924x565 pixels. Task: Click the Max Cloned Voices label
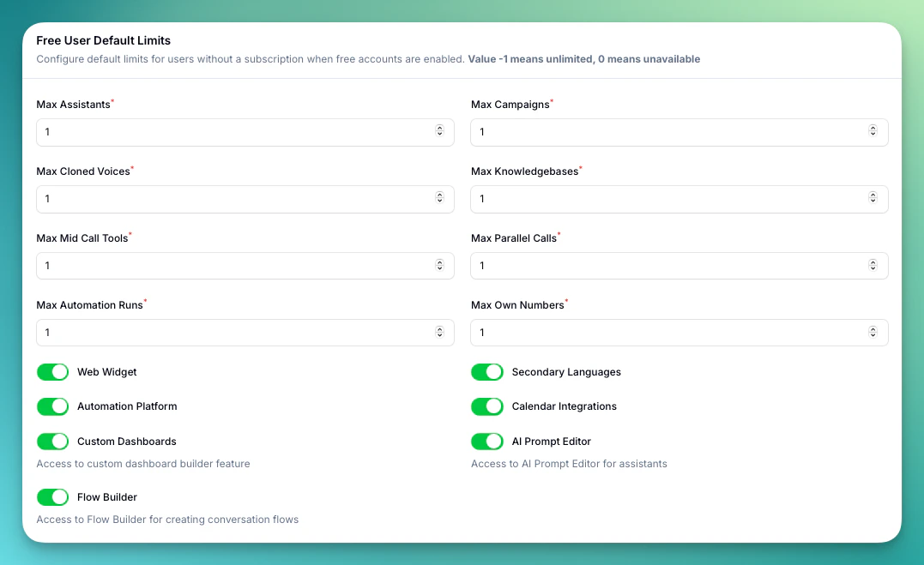point(83,171)
